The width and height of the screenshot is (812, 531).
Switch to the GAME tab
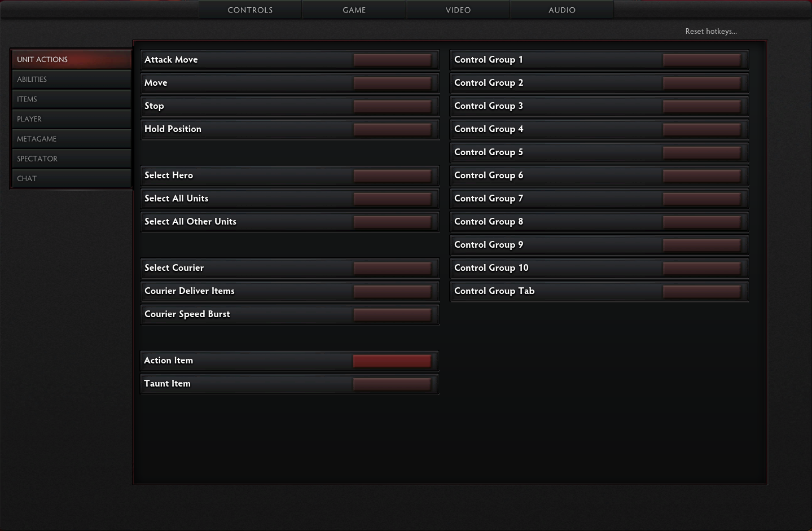(x=354, y=10)
